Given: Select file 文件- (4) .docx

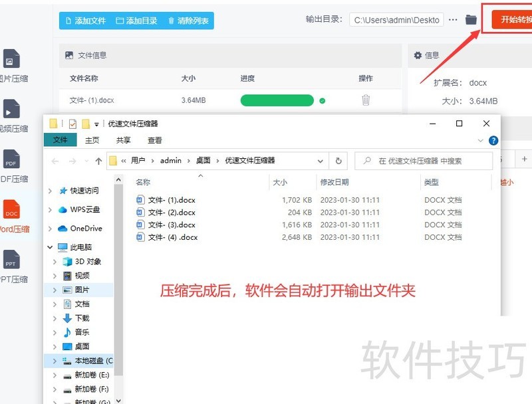Looking at the screenshot, I should [x=173, y=237].
